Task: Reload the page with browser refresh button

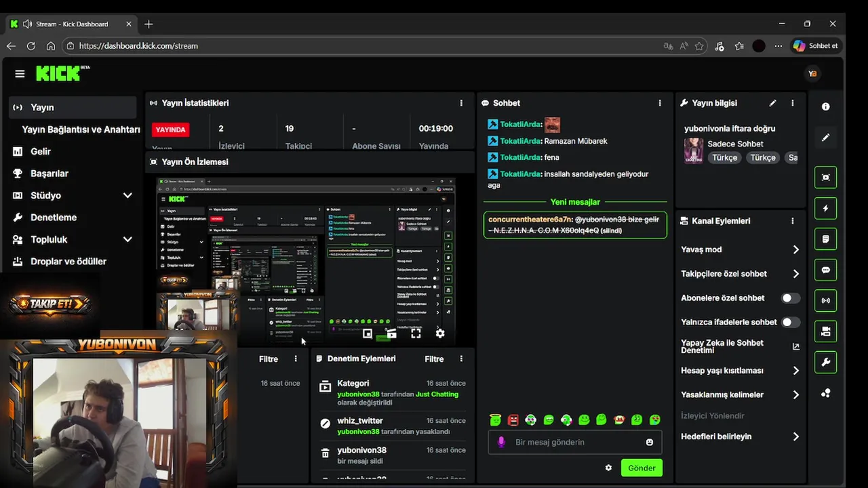Action: click(31, 46)
